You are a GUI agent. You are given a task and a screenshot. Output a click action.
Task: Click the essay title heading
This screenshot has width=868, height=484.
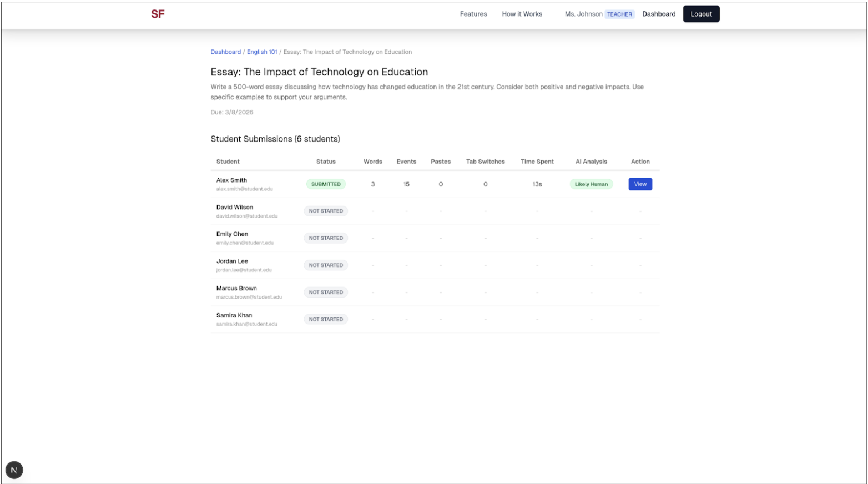click(319, 72)
